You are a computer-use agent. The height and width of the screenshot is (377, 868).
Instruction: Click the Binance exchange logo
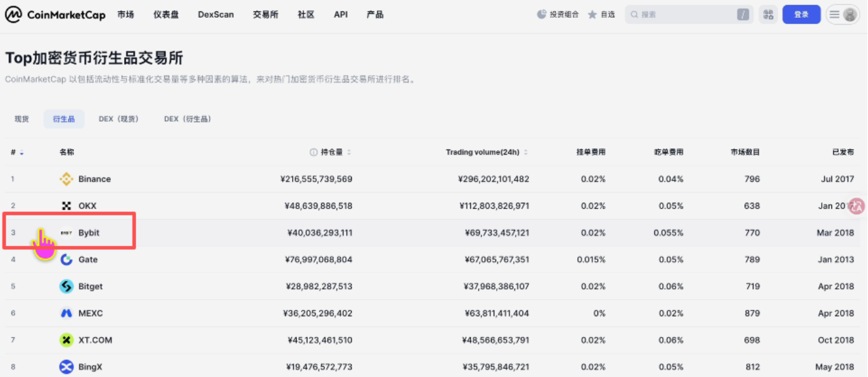click(66, 179)
